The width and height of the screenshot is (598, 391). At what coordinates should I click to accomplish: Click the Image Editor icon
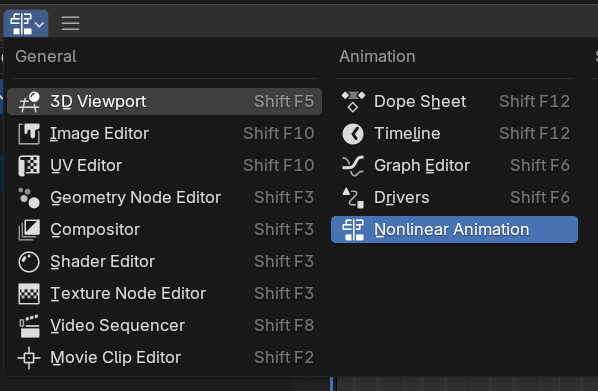click(x=29, y=134)
